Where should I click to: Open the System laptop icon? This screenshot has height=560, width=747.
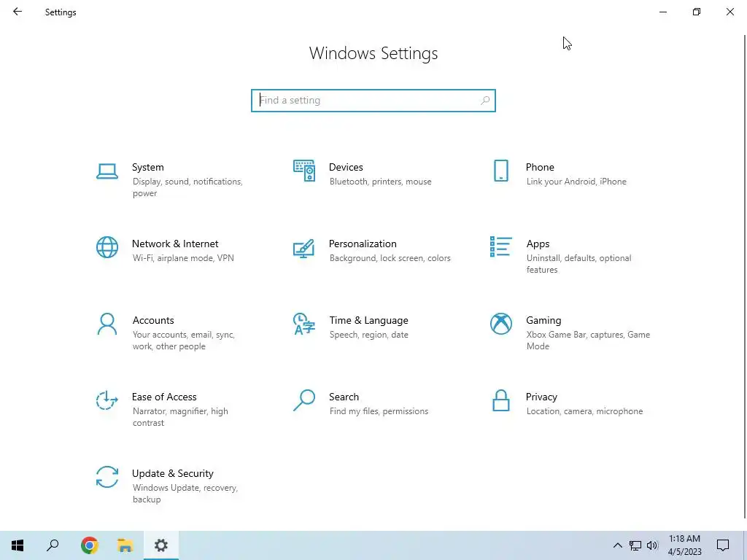tap(107, 171)
